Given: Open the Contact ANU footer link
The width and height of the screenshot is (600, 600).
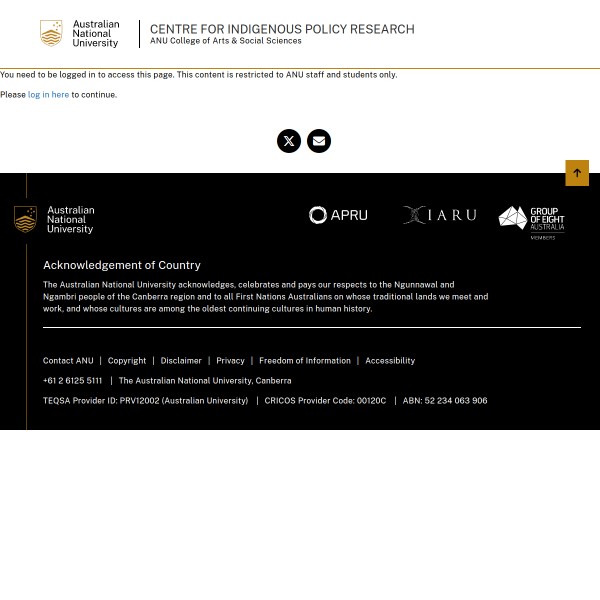Looking at the screenshot, I should click(x=68, y=361).
